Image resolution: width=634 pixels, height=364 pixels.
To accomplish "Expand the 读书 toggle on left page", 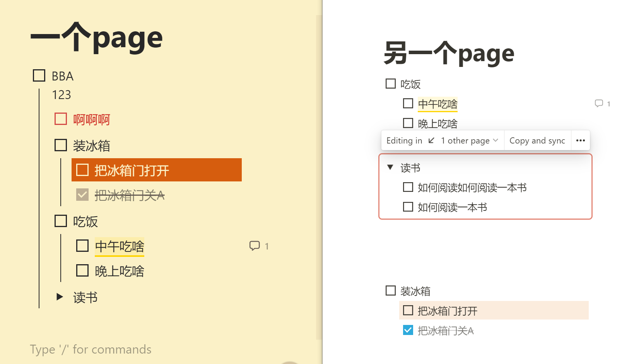I will pos(60,297).
